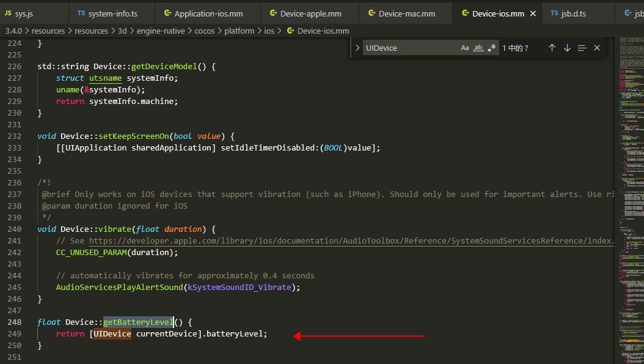Image resolution: width=644 pixels, height=364 pixels.
Task: Open the cocos breadcrumb segment
Action: 205,31
